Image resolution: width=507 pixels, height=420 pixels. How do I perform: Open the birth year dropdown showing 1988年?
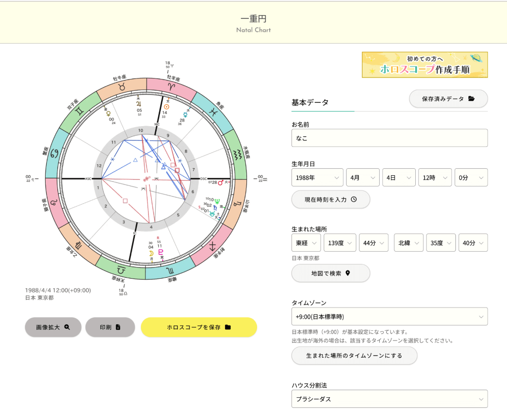point(317,177)
